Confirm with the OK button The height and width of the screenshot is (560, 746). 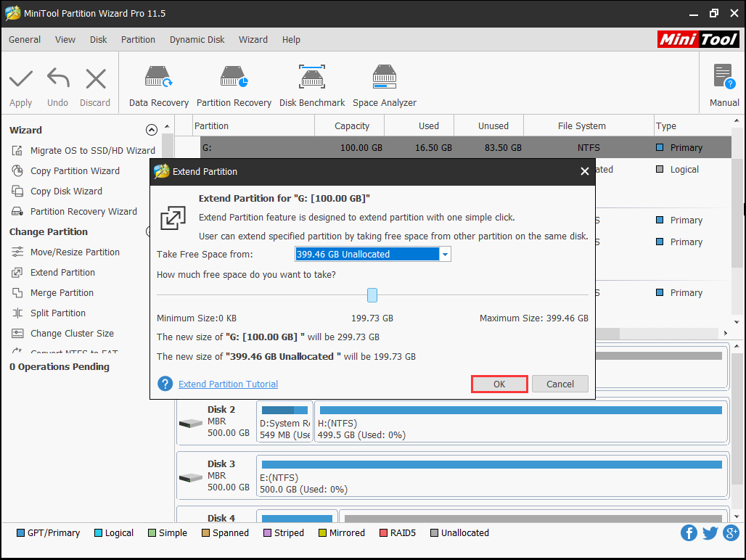(499, 384)
